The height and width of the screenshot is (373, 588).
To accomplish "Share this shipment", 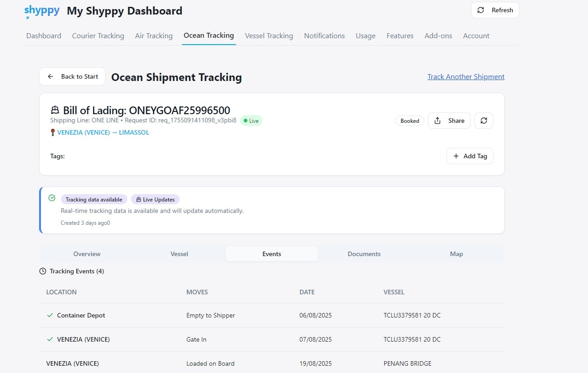I will coord(449,121).
